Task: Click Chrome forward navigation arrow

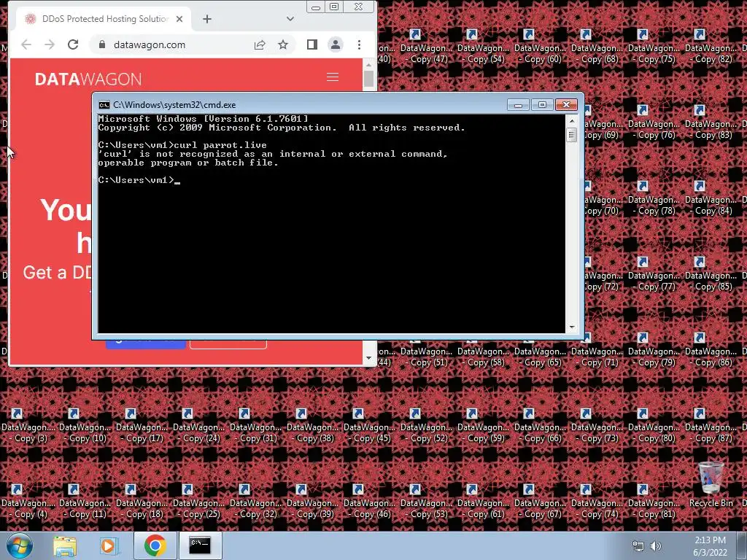Action: click(x=50, y=44)
